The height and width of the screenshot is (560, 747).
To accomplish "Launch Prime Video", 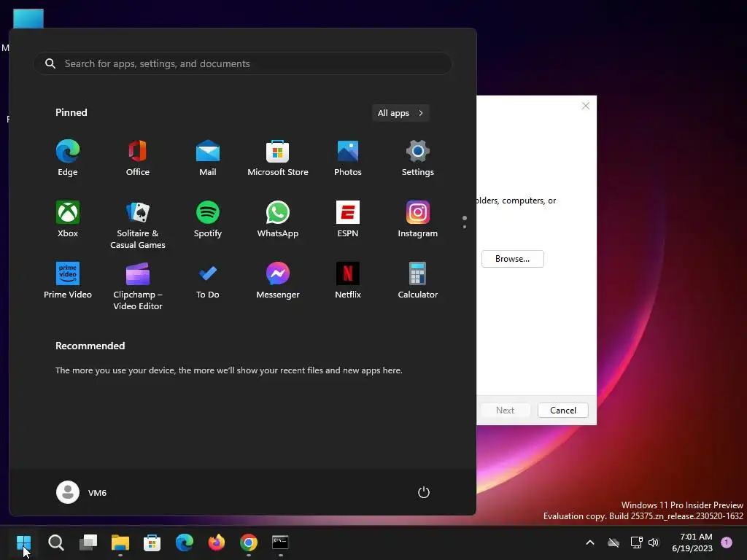I will tap(68, 281).
